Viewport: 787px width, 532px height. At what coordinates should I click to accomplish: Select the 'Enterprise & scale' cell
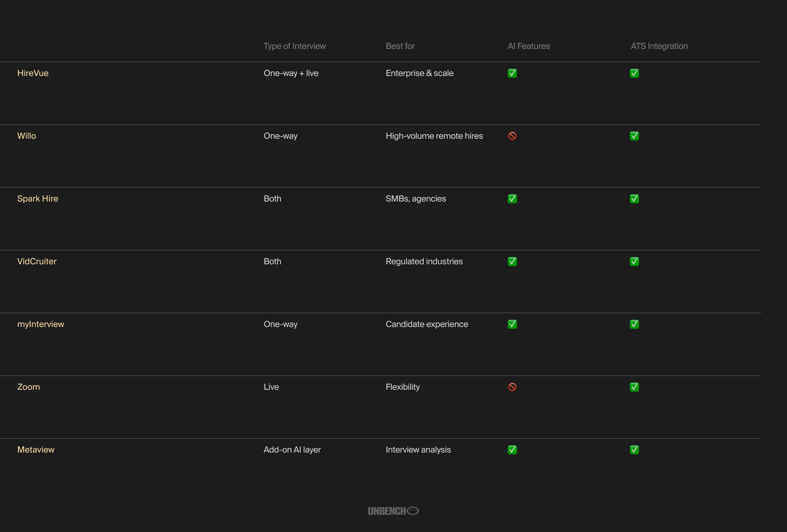(x=419, y=73)
